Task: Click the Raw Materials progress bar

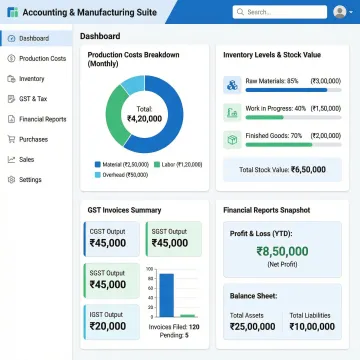Action: click(x=293, y=90)
